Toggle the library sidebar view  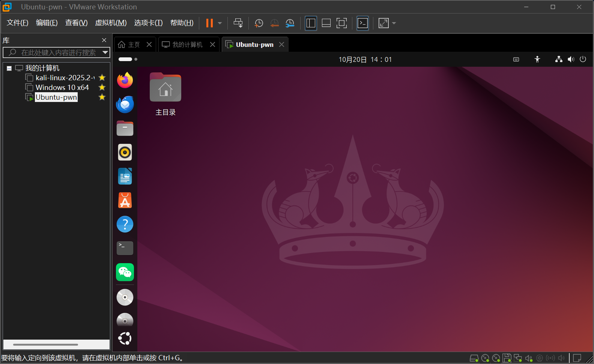pyautogui.click(x=311, y=23)
